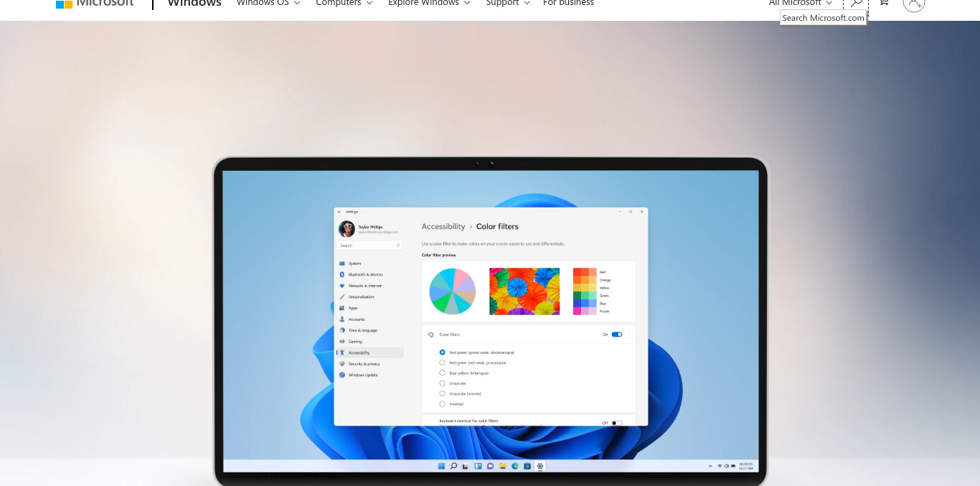Open the All Microsoft dropdown
This screenshot has height=486, width=980.
point(801,3)
